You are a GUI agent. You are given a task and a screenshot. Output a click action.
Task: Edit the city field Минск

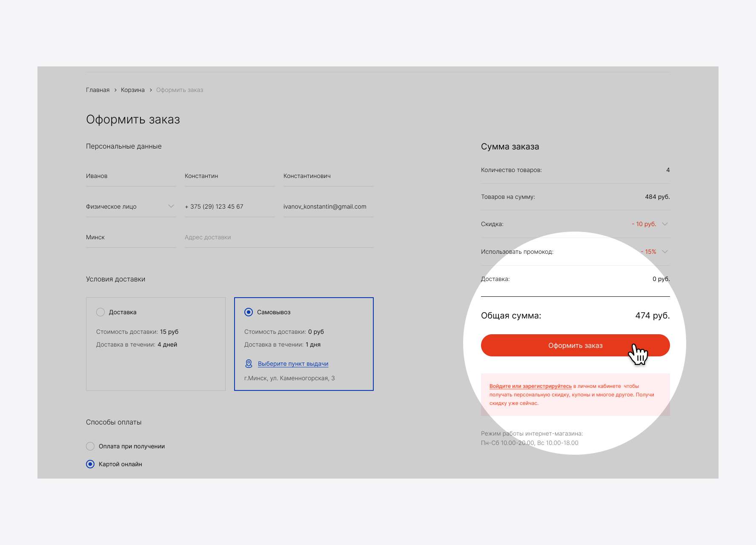point(131,237)
